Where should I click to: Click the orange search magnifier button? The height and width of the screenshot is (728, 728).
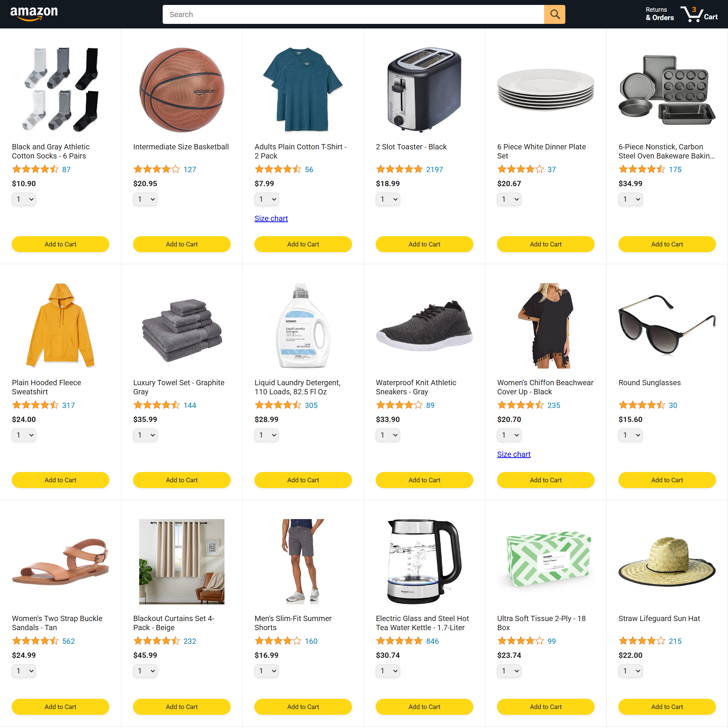pos(554,14)
